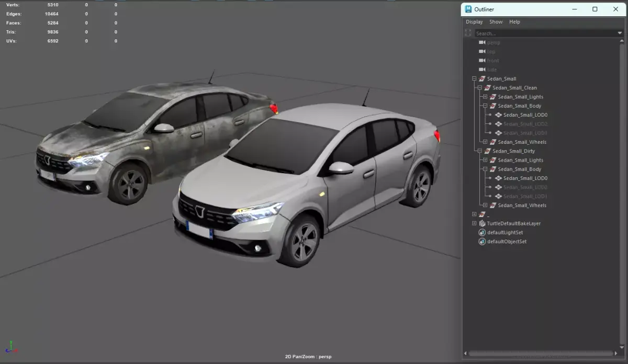Collapse Sedan_Small_Body under the Dirty group
628x364 pixels.
485,169
